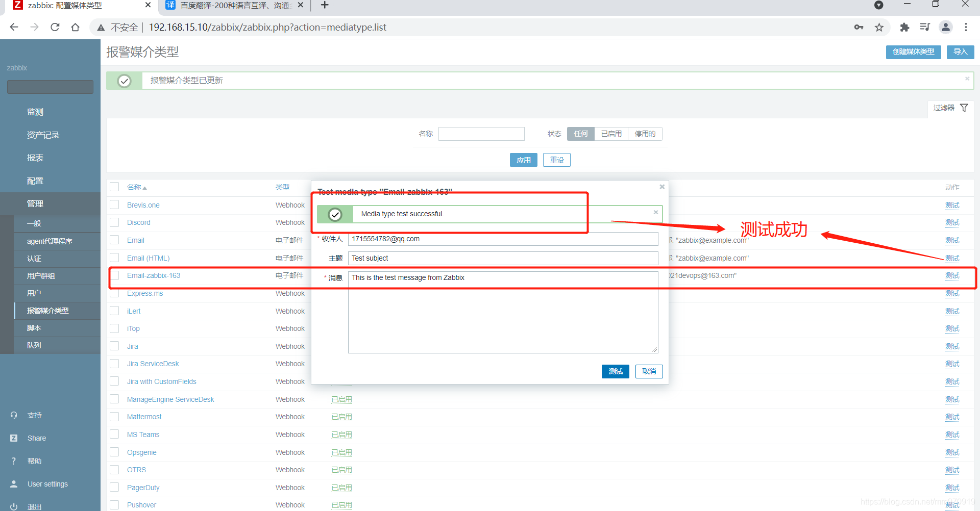Check the Mattermost row checkbox
Viewport: 980px width, 511px height.
114,417
